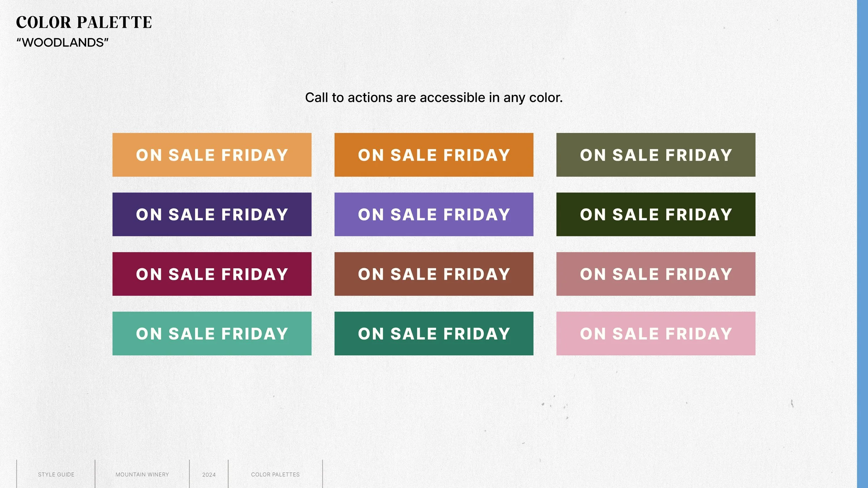Screen dimensions: 868x488
Task: Click the burgundy ON SALE FRIDAY button
Action: click(x=212, y=274)
